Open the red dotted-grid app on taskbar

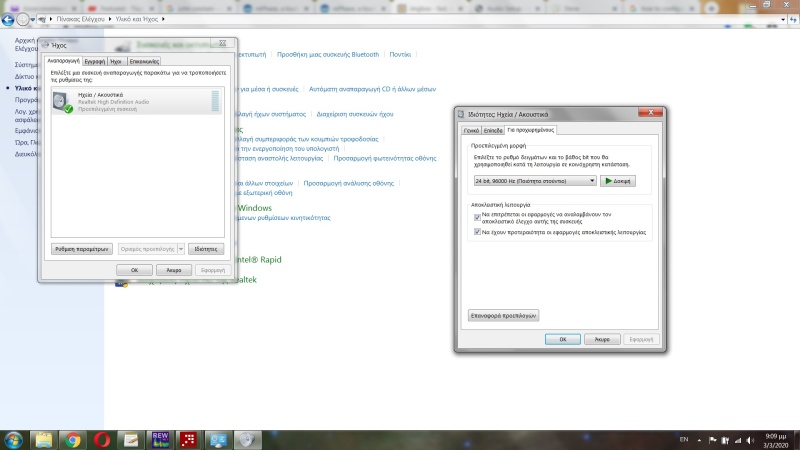click(x=189, y=440)
